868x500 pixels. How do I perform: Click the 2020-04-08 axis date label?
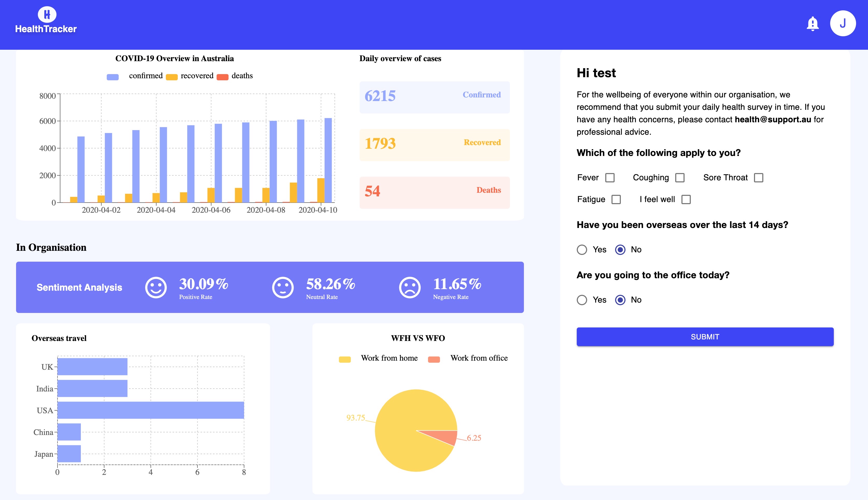(266, 210)
